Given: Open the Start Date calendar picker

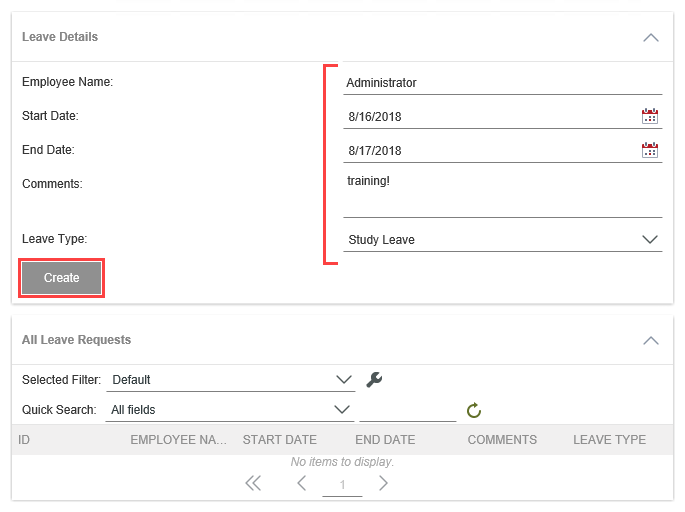Looking at the screenshot, I should (650, 116).
